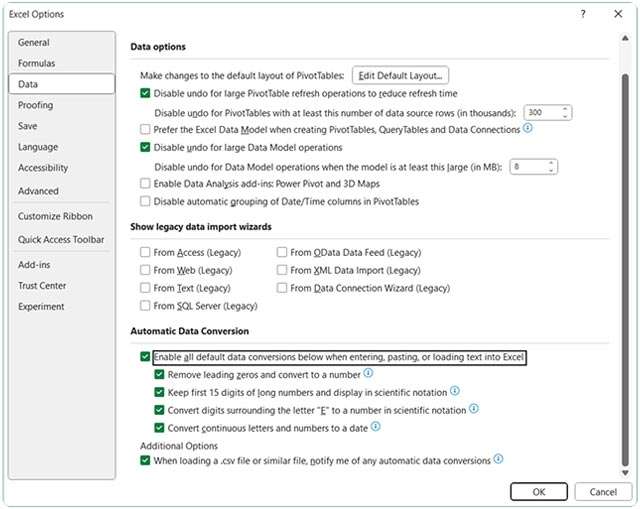Toggle Disable automatic grouping of Date/Time columns
This screenshot has height=509, width=640.
coord(146,201)
